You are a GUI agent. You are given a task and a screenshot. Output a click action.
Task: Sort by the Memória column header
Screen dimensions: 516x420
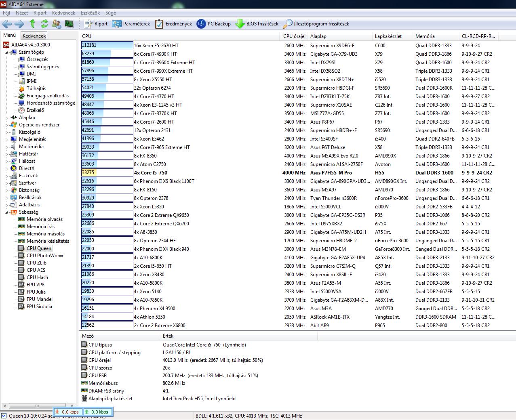(x=436, y=36)
